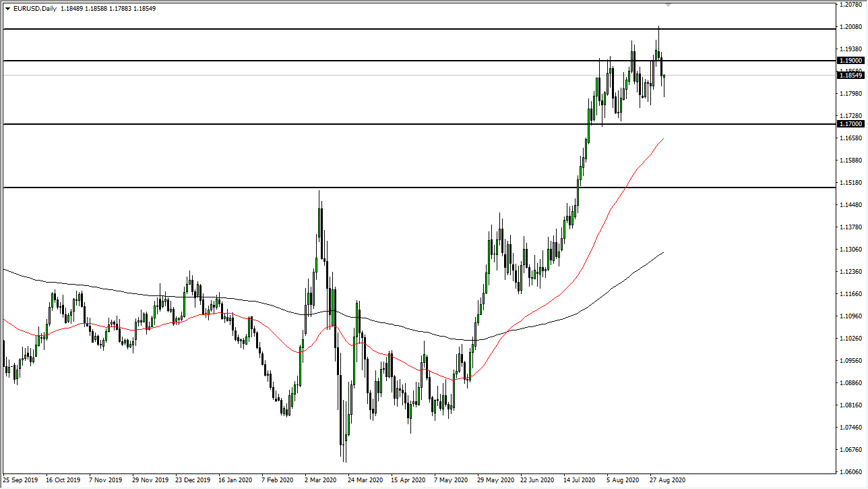Click the price axis label 1.16580

[x=851, y=138]
